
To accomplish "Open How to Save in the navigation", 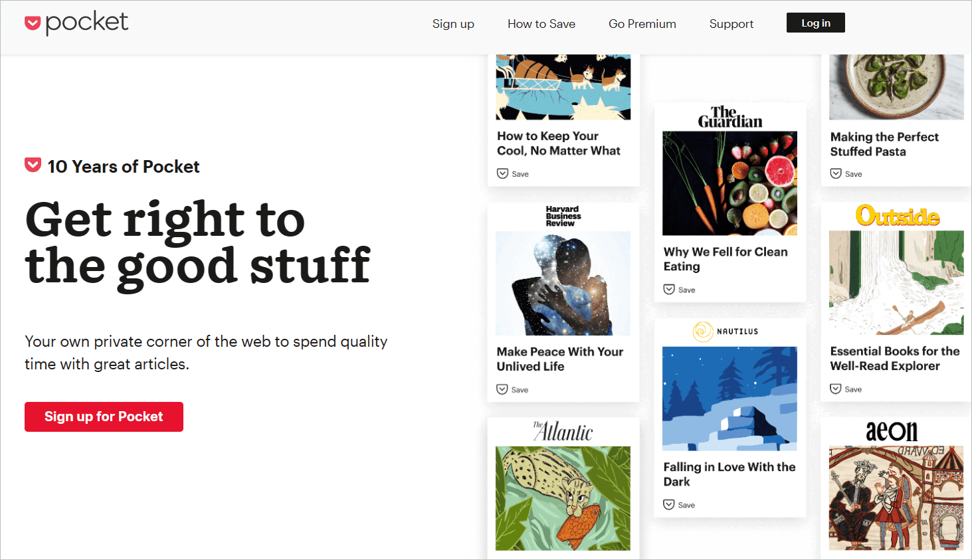I will 541,24.
